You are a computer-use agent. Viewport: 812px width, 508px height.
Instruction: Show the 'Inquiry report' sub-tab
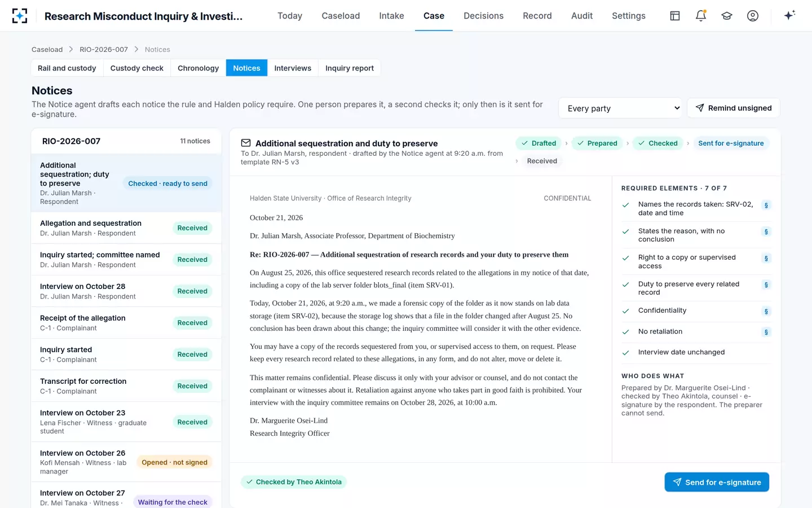tap(350, 68)
